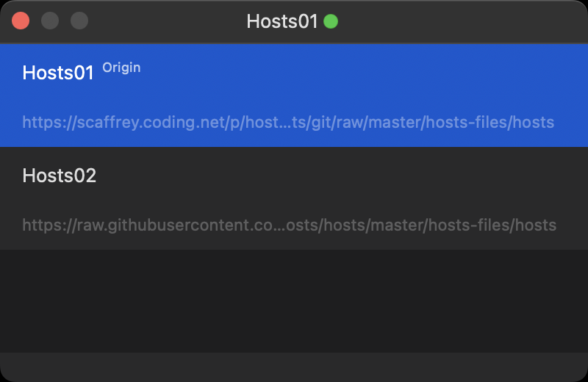
Task: Select the Hosts02 entry name
Action: click(60, 176)
